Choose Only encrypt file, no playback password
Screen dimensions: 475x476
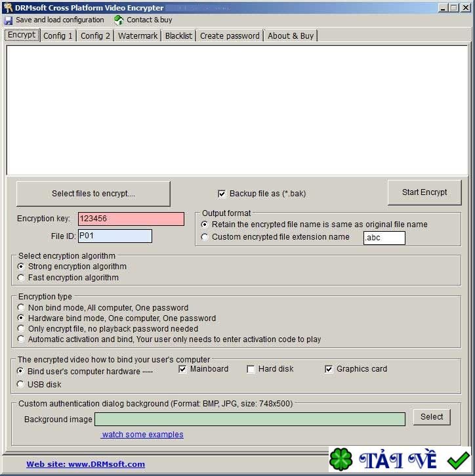(x=21, y=328)
